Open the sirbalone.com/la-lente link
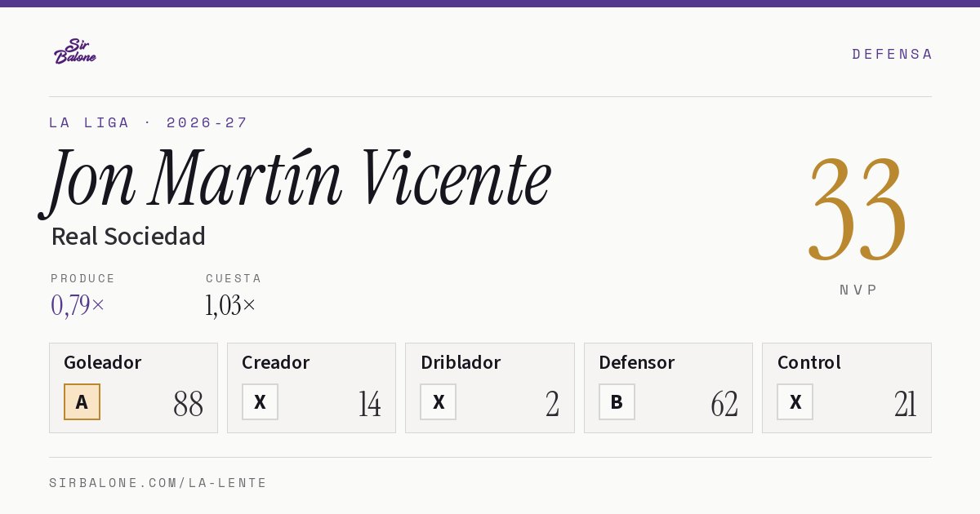The image size is (980, 514). click(x=158, y=483)
